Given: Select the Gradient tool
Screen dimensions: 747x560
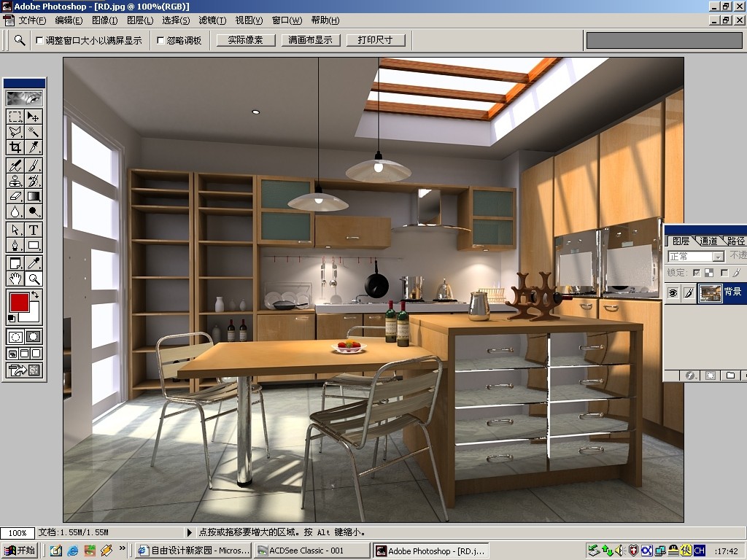Looking at the screenshot, I should click(34, 195).
